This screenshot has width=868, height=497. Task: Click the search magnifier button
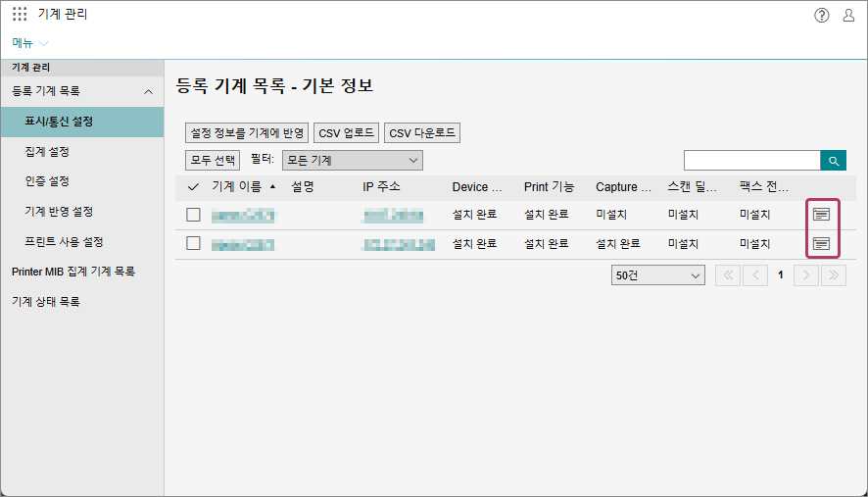833,161
